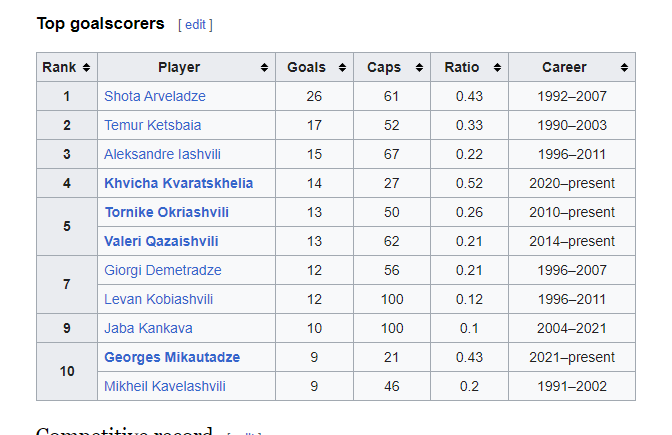
Task: Sort table by Ratio column arrows
Action: (498, 68)
